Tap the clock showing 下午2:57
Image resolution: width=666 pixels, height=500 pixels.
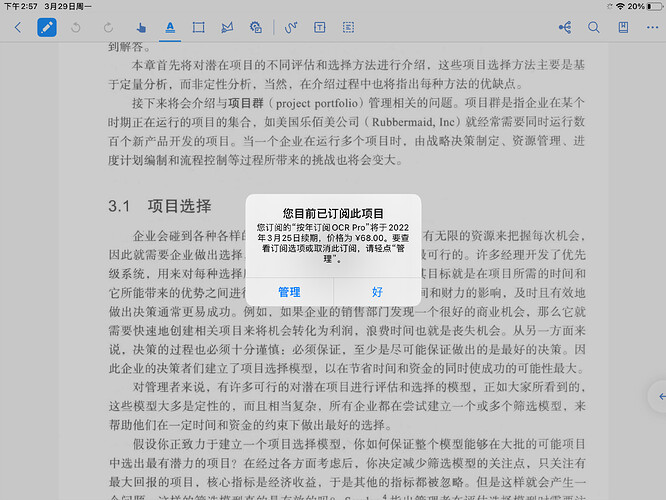point(20,7)
